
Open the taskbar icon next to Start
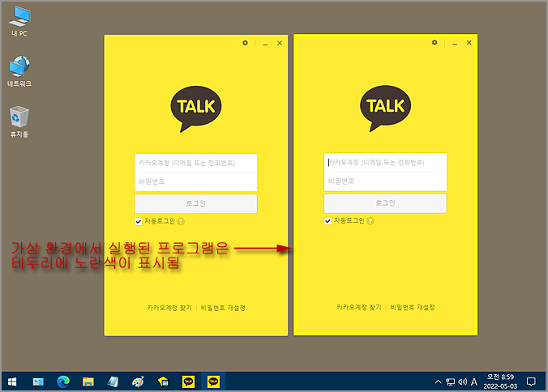(x=38, y=382)
